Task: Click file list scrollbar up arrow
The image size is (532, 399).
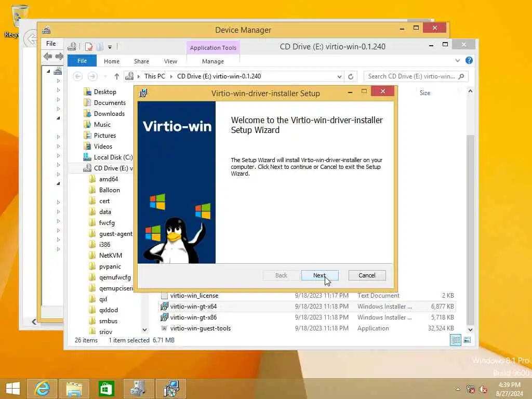Action: [470, 91]
